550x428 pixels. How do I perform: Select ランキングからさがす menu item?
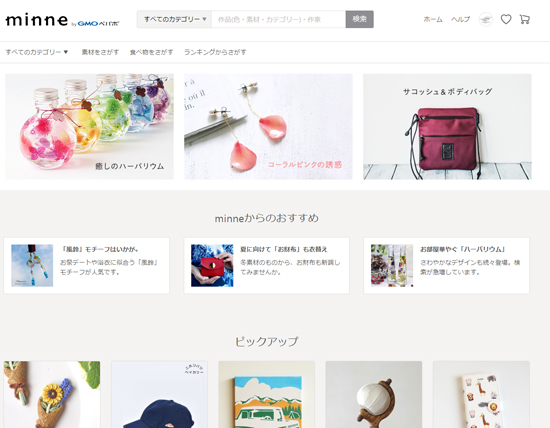[x=215, y=52]
